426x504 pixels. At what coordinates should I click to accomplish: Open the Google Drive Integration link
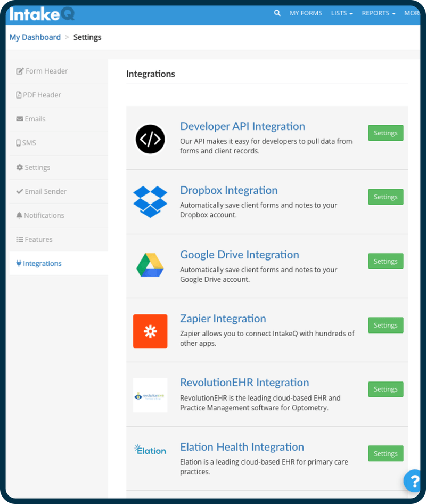239,255
